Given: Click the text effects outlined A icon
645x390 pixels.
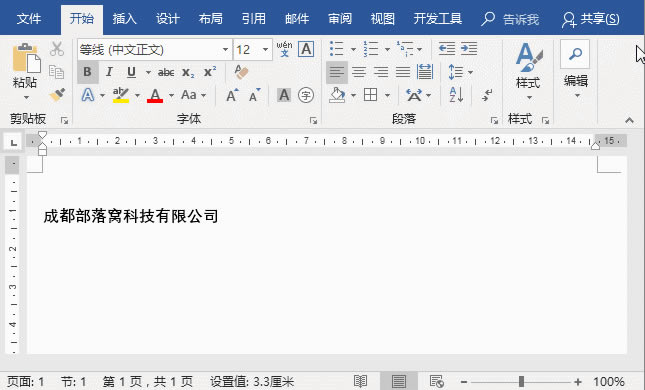Looking at the screenshot, I should click(88, 95).
